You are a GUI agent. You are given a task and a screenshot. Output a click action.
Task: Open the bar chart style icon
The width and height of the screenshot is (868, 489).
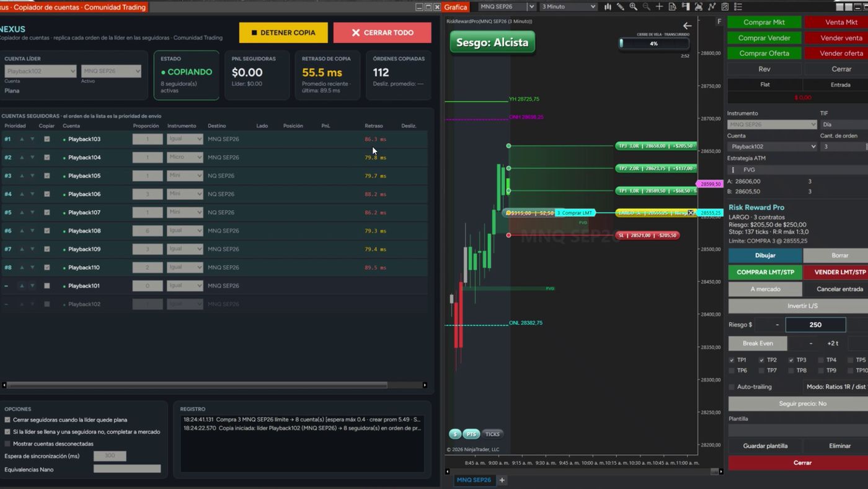[x=608, y=7]
